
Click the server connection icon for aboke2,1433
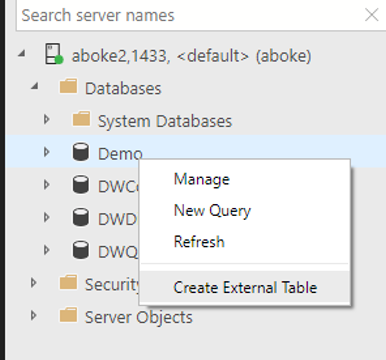[54, 54]
